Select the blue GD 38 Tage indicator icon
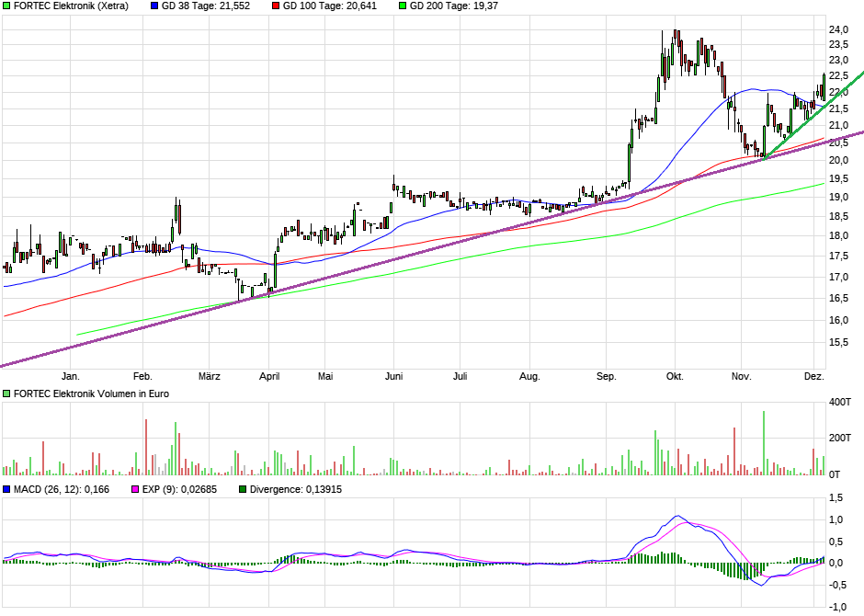This screenshot has width=864, height=616. (x=154, y=7)
